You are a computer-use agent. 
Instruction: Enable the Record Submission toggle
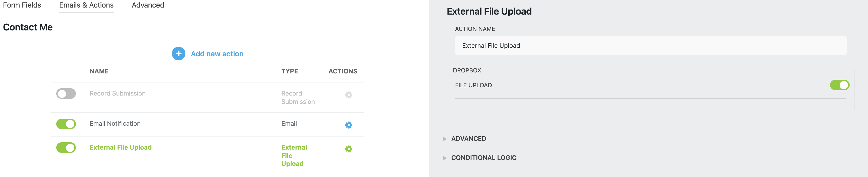pyautogui.click(x=66, y=93)
